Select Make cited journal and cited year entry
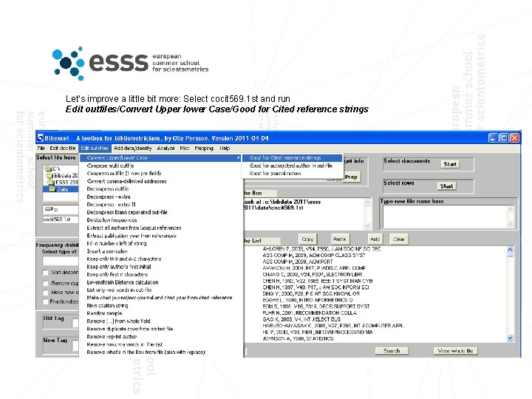The height and width of the screenshot is (399, 532). click(x=160, y=298)
